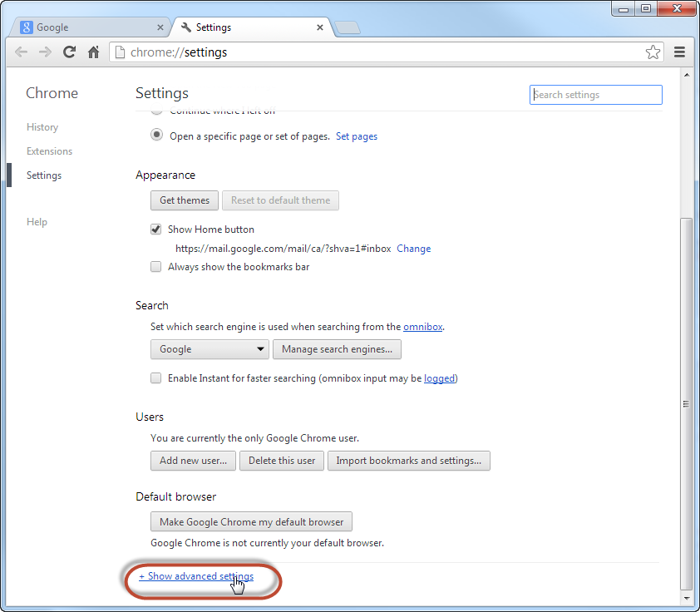This screenshot has height=612, width=700.
Task: Click the vertical scrollbar thumb
Action: tap(687, 403)
